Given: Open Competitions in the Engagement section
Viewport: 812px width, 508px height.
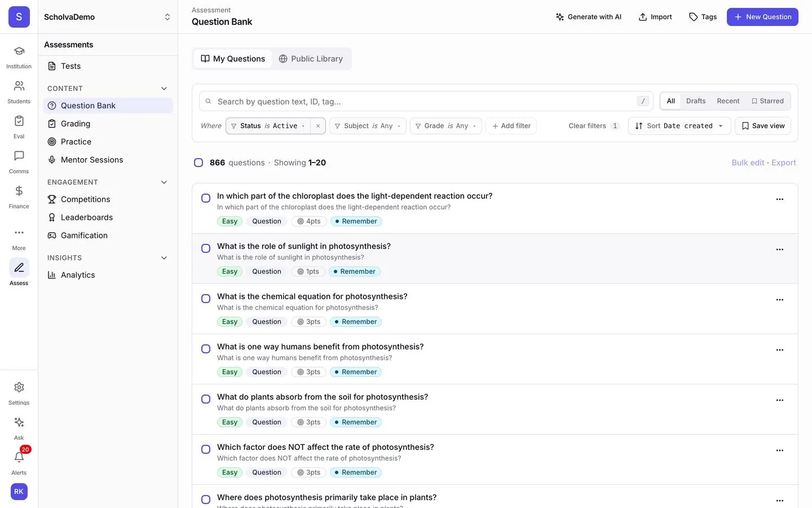Looking at the screenshot, I should coord(108,199).
